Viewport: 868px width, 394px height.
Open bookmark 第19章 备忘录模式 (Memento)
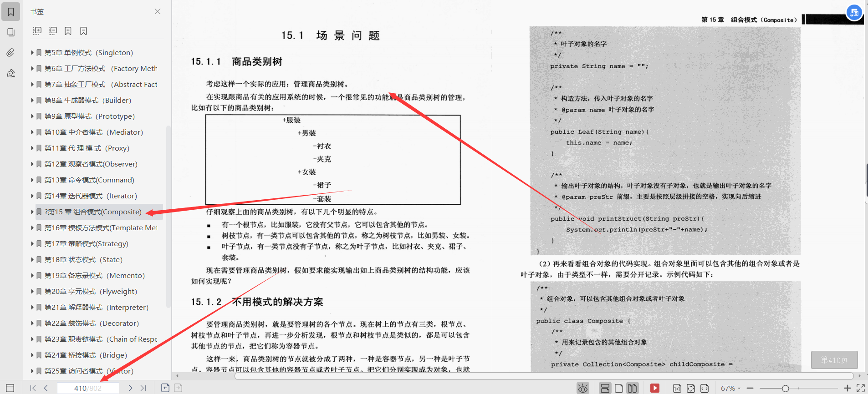click(x=95, y=275)
